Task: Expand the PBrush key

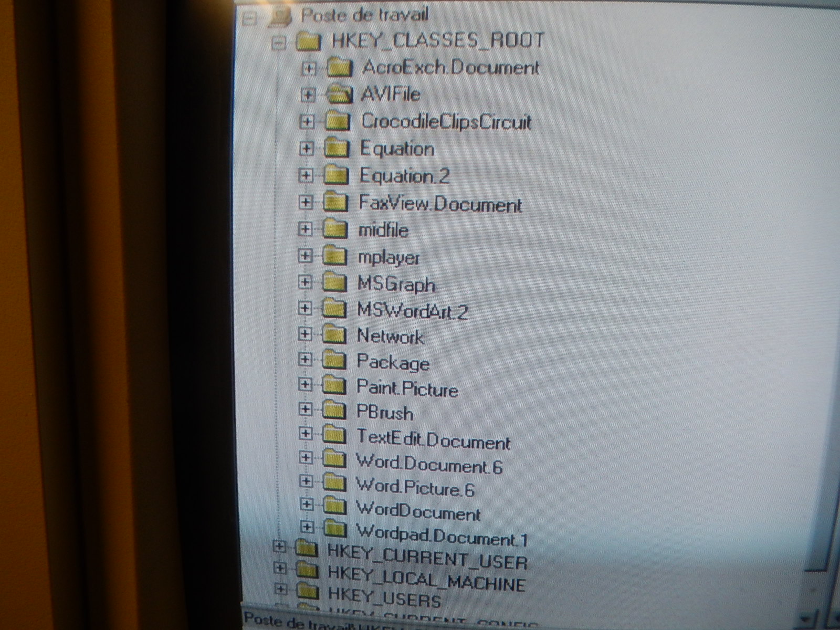Action: [x=304, y=409]
